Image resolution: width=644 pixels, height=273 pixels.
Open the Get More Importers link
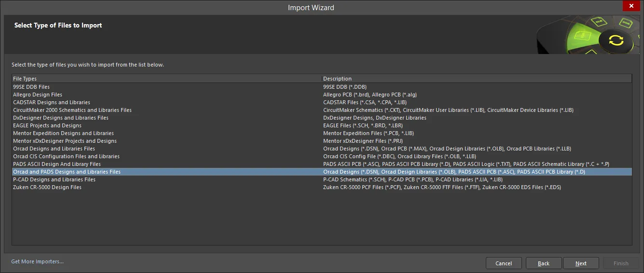[38, 261]
